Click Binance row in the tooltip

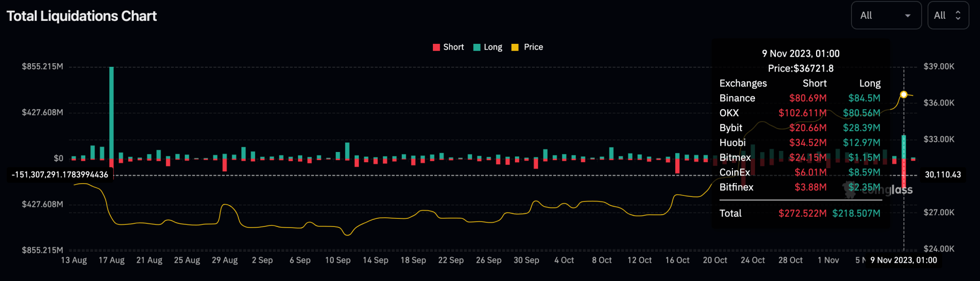799,98
